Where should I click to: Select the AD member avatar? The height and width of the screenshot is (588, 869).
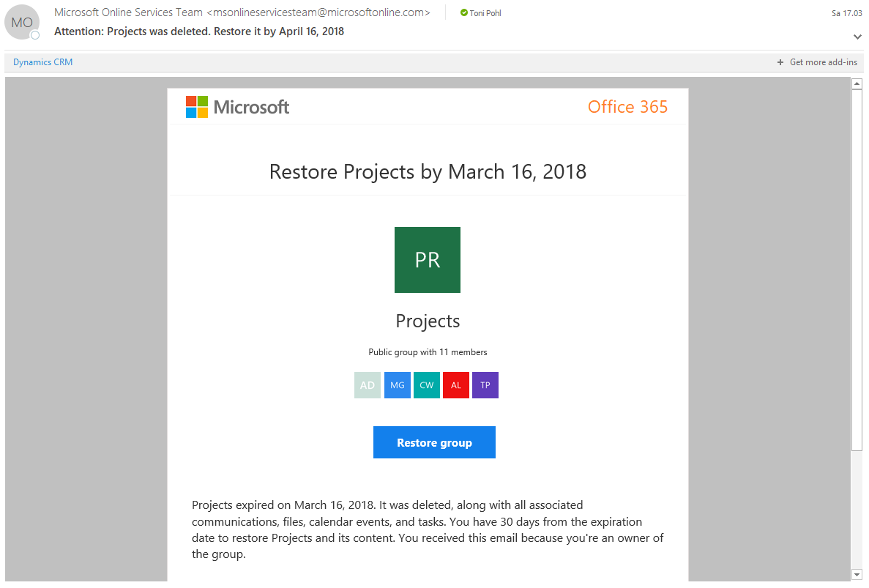point(368,385)
